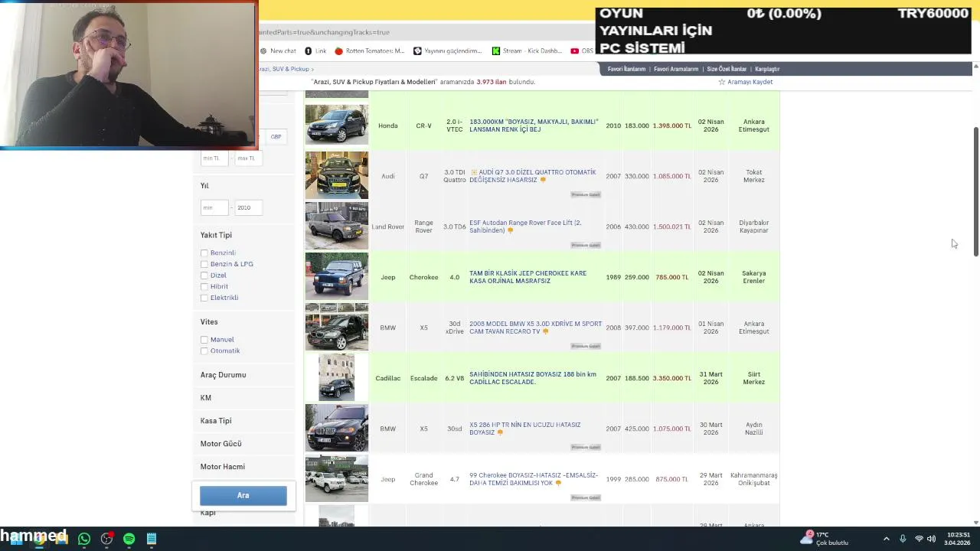Click the page vertical scrollbar thumb
This screenshot has width=980, height=551.
coord(975,193)
